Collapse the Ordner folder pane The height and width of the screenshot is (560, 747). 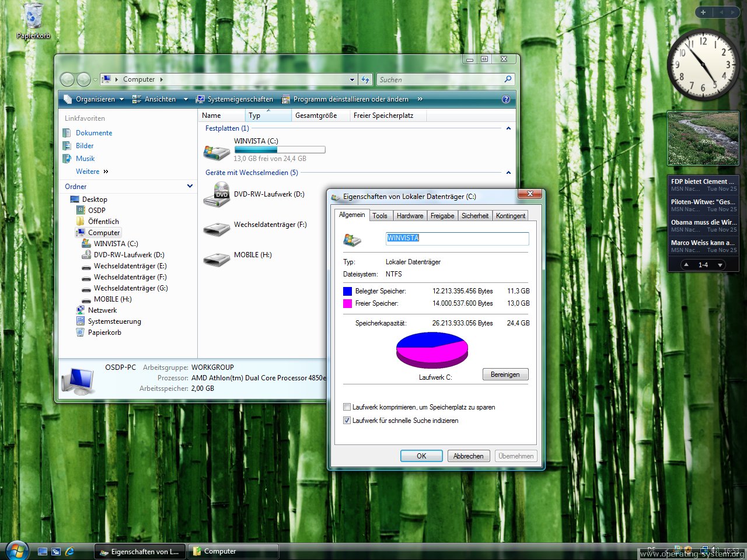tap(190, 186)
